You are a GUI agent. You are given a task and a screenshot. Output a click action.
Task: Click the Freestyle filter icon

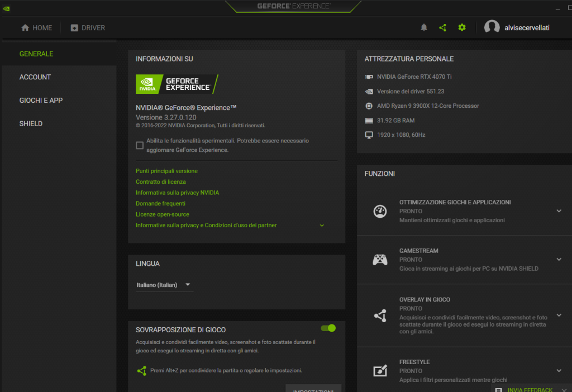tap(380, 371)
